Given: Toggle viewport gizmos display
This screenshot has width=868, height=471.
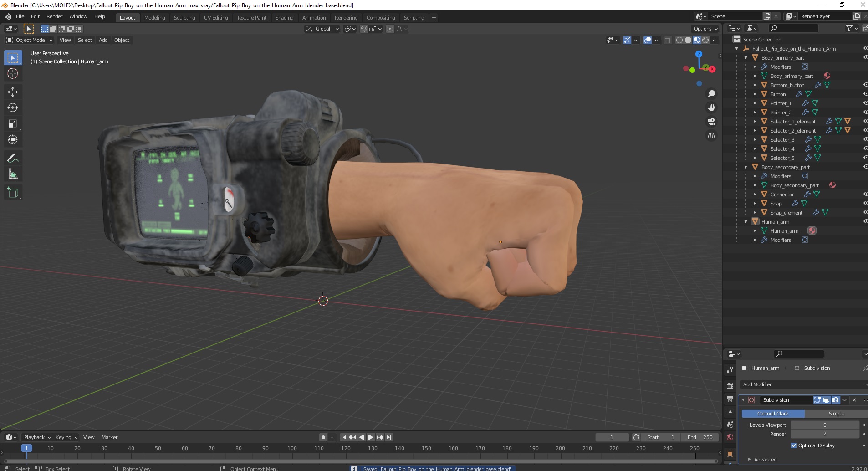Looking at the screenshot, I should [x=627, y=40].
